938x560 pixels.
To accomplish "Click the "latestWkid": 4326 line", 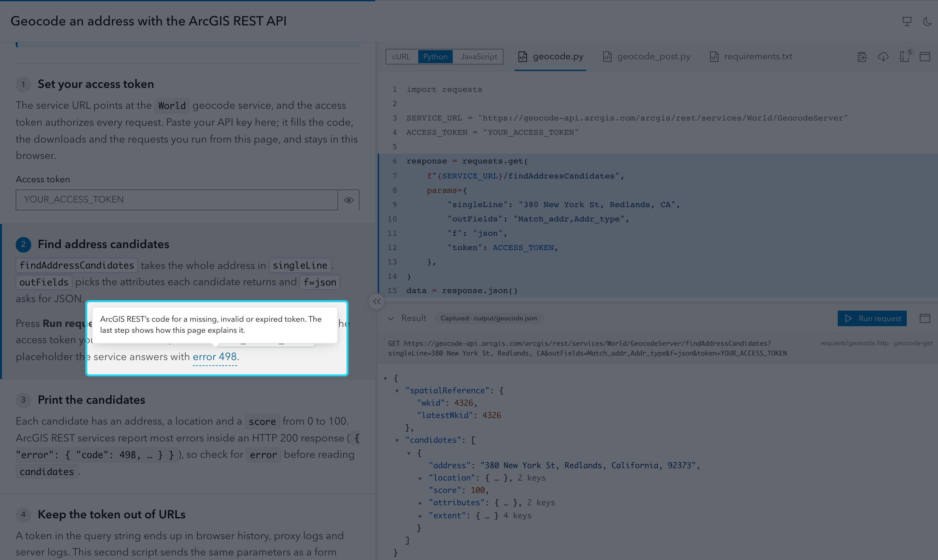I will coord(459,415).
